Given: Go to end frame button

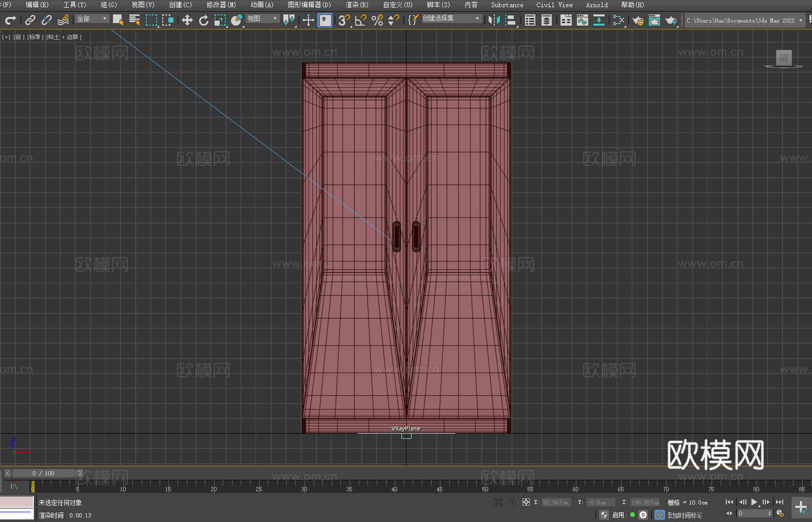Looking at the screenshot, I should point(780,502).
